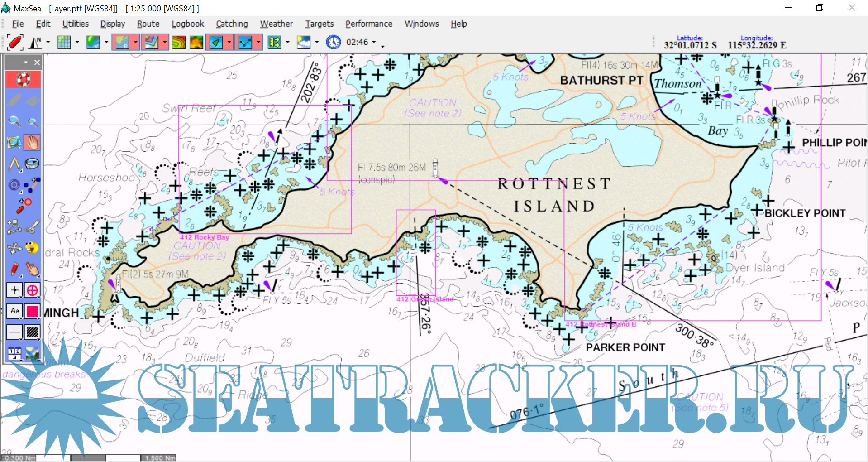Click the line style button

point(14,332)
